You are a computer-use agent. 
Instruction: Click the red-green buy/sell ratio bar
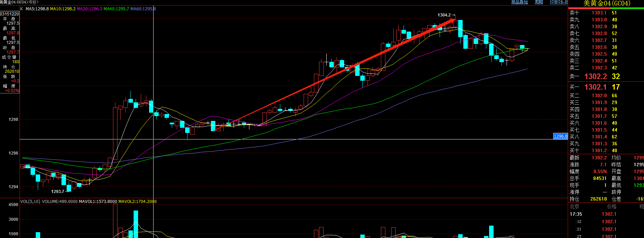click(606, 8)
